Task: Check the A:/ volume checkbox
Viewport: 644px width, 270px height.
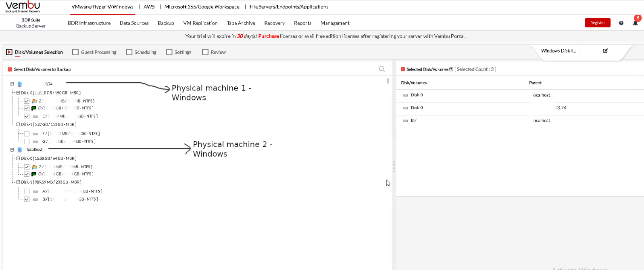Action: point(27,191)
